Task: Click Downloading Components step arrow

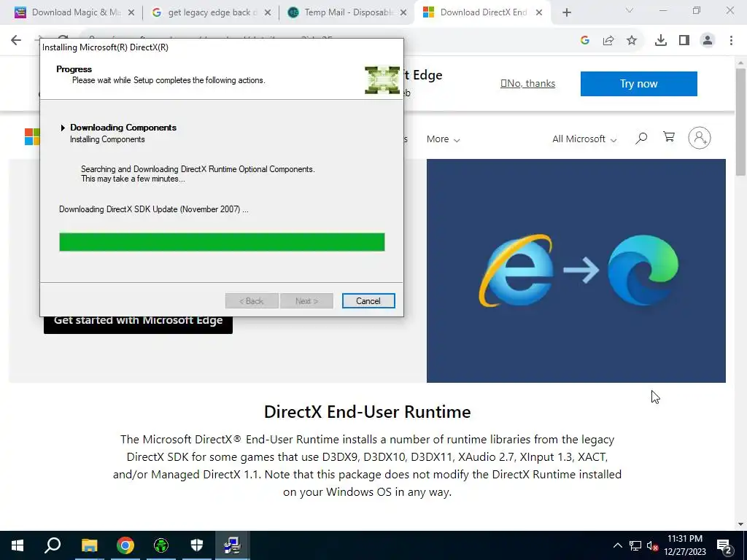Action: pyautogui.click(x=63, y=128)
